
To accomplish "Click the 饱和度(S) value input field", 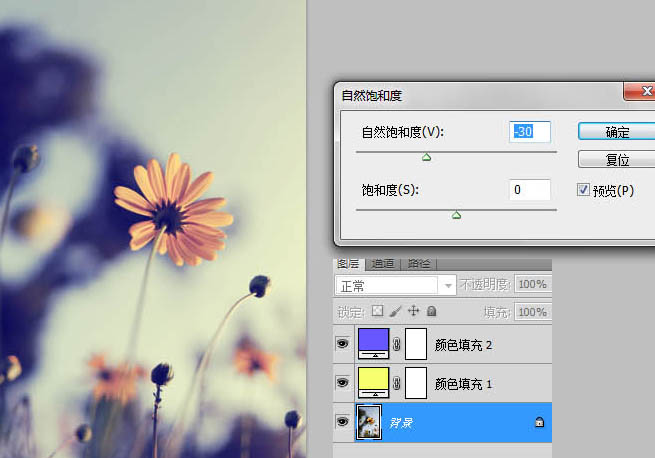I will click(530, 189).
